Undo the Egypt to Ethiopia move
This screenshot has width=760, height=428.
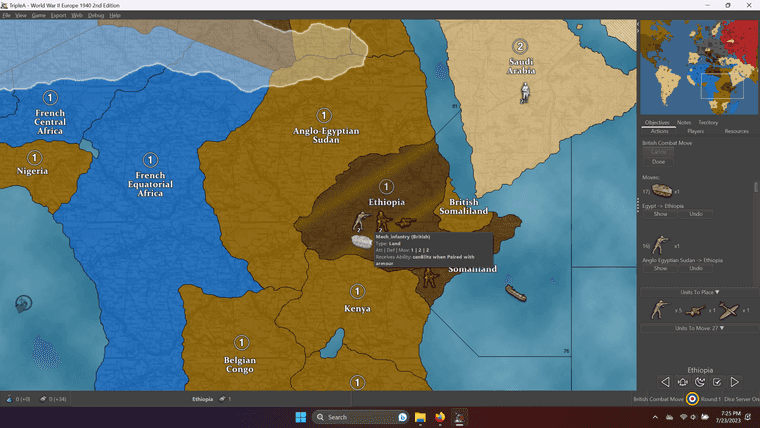[x=696, y=214]
